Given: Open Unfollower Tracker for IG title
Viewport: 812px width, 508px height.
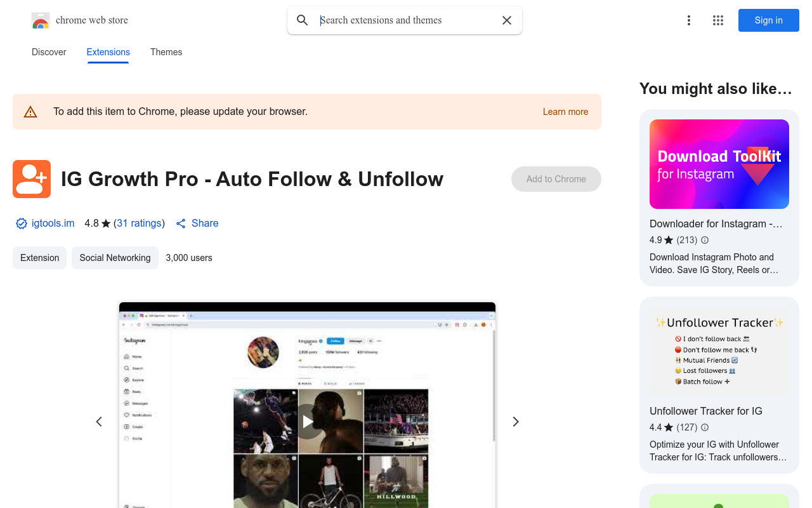Looking at the screenshot, I should coord(706,411).
